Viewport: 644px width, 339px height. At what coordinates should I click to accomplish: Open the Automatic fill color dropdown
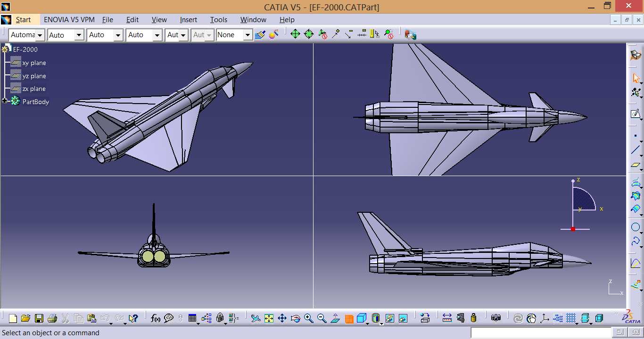[27, 35]
